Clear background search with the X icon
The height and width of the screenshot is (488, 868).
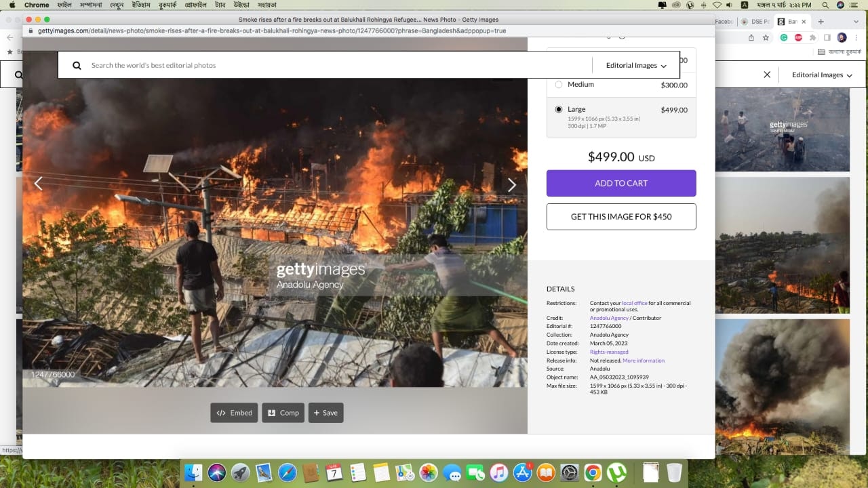pyautogui.click(x=767, y=75)
